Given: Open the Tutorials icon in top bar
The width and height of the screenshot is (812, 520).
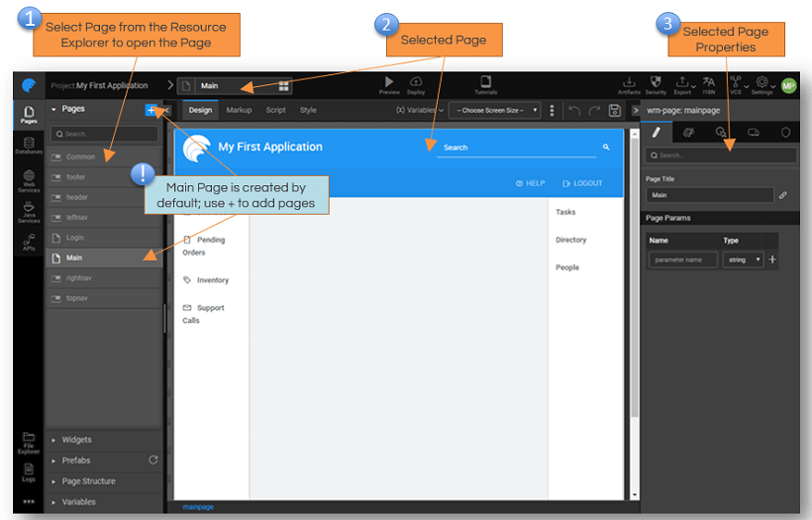Looking at the screenshot, I should (485, 82).
